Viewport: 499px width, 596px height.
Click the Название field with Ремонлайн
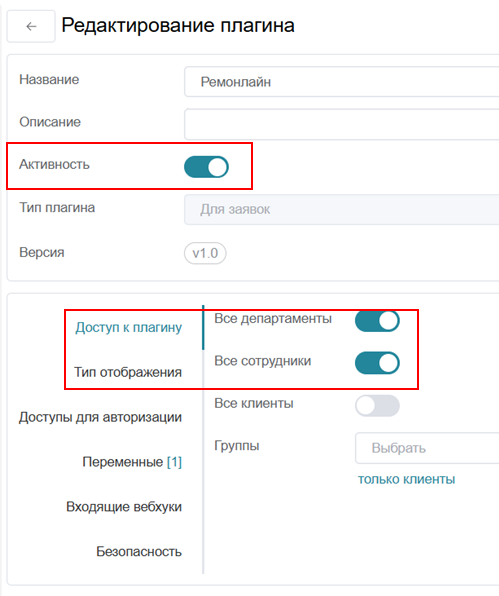(x=342, y=82)
